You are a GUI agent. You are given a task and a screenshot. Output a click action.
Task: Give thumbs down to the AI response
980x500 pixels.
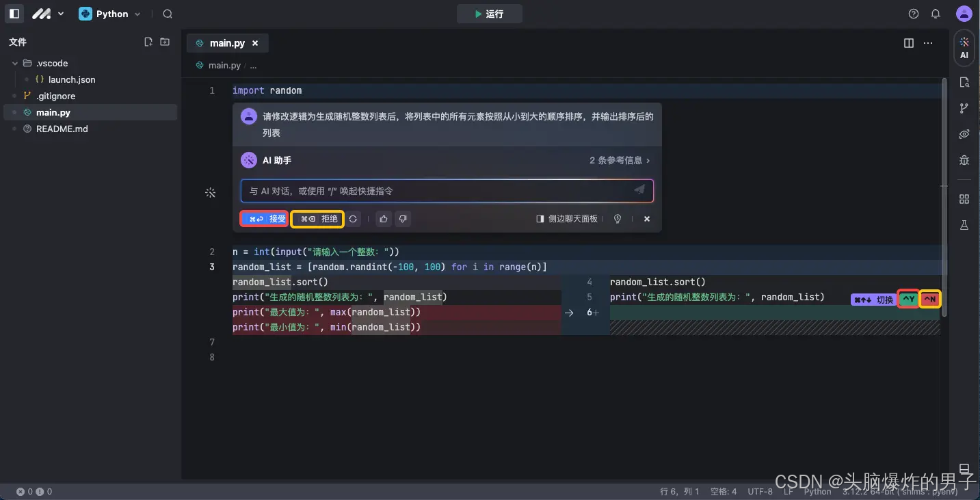click(x=402, y=218)
